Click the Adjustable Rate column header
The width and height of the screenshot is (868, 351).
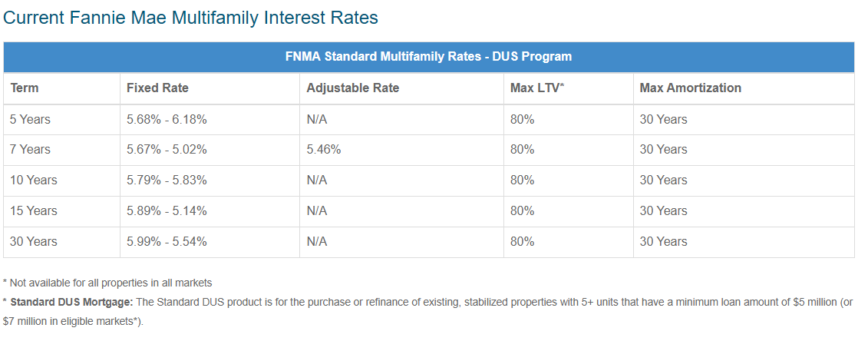click(352, 88)
